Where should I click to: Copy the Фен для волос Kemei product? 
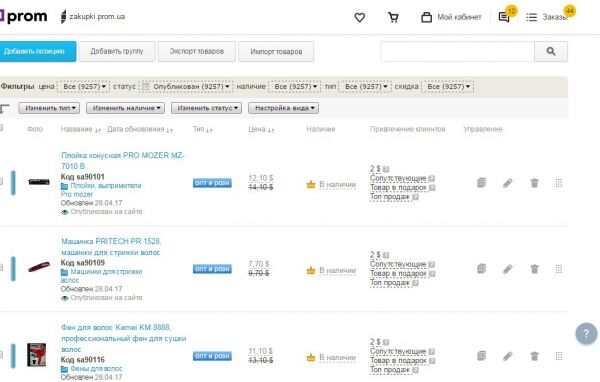click(x=481, y=356)
